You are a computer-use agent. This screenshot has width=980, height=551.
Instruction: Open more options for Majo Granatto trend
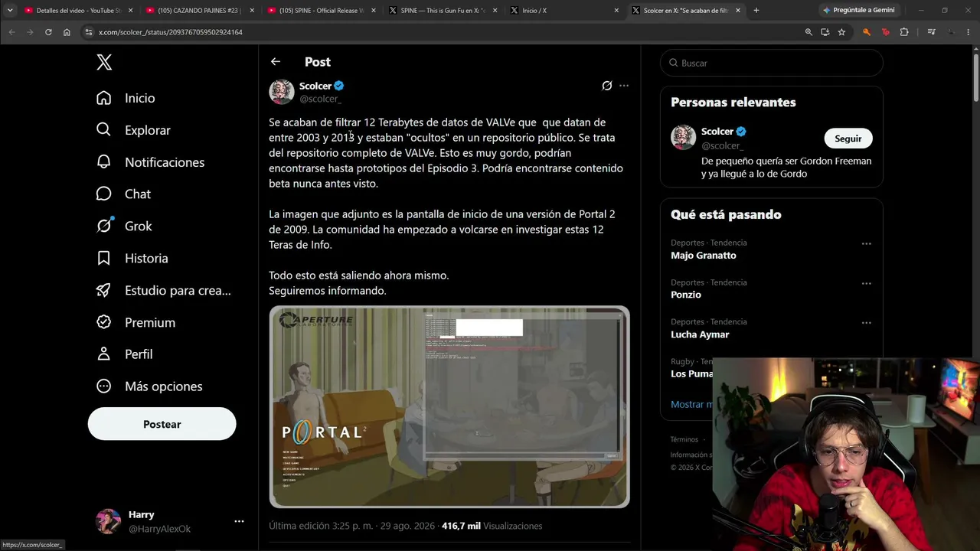coord(866,243)
